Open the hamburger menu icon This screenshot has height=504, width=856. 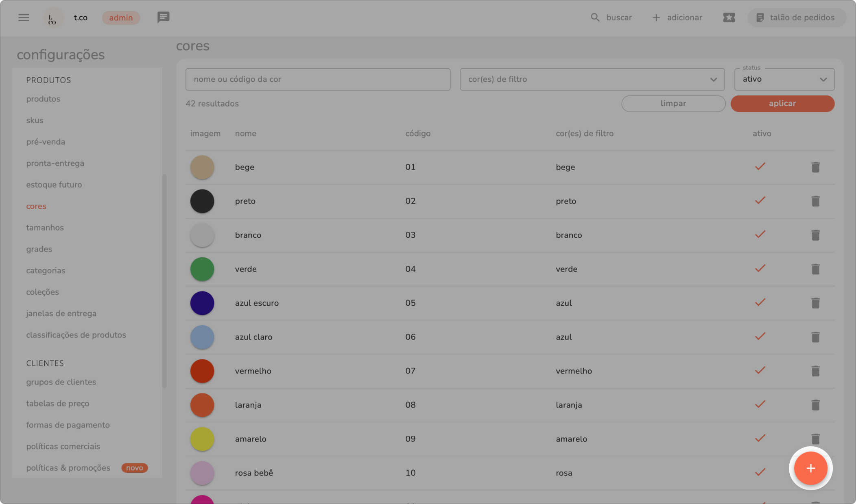[x=24, y=17]
